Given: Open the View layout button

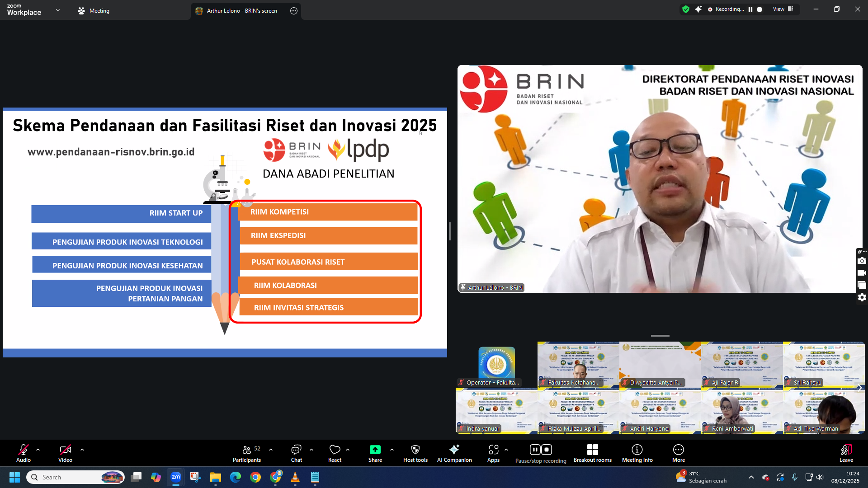Looking at the screenshot, I should coord(783,9).
